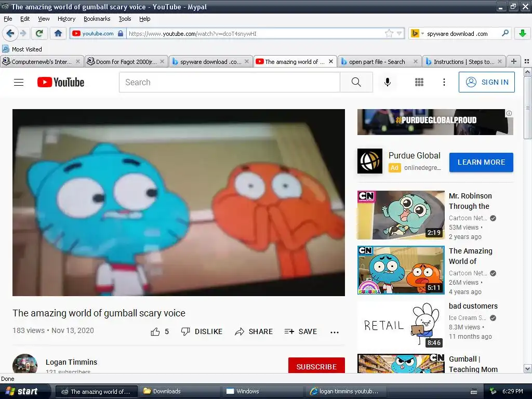Search by voice with microphone icon
This screenshot has width=532, height=399.
tap(388, 82)
